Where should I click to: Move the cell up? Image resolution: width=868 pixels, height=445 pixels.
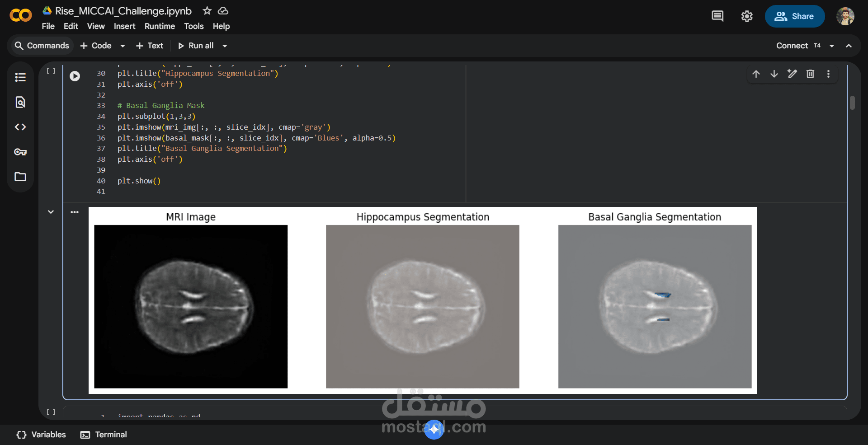point(756,74)
